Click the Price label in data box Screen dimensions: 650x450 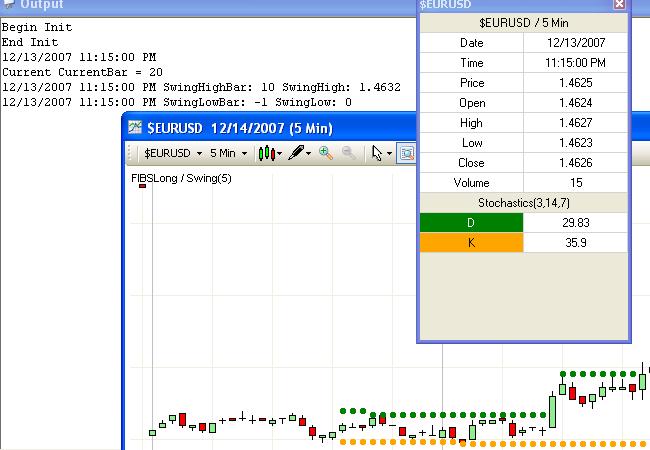click(472, 83)
